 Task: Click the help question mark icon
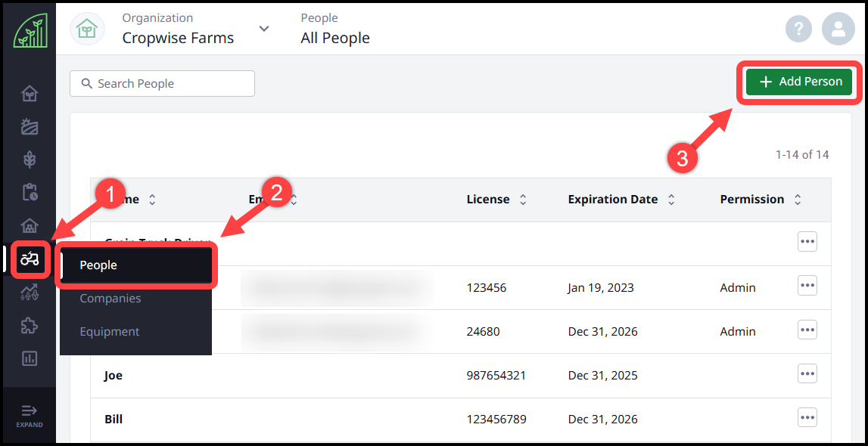click(x=798, y=29)
